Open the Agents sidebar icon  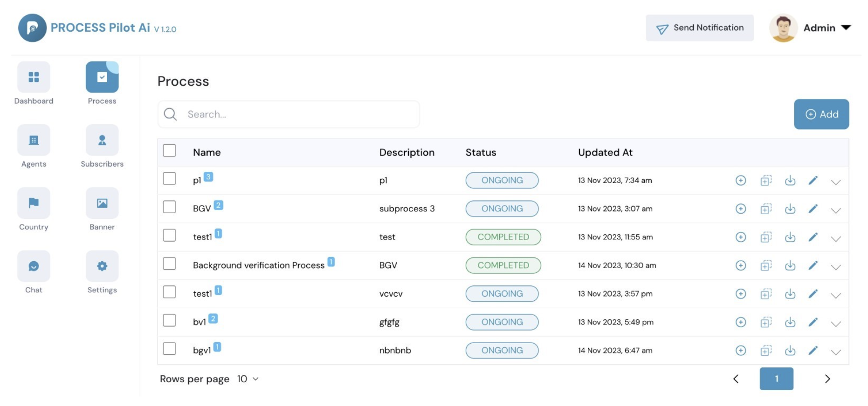[x=34, y=140]
